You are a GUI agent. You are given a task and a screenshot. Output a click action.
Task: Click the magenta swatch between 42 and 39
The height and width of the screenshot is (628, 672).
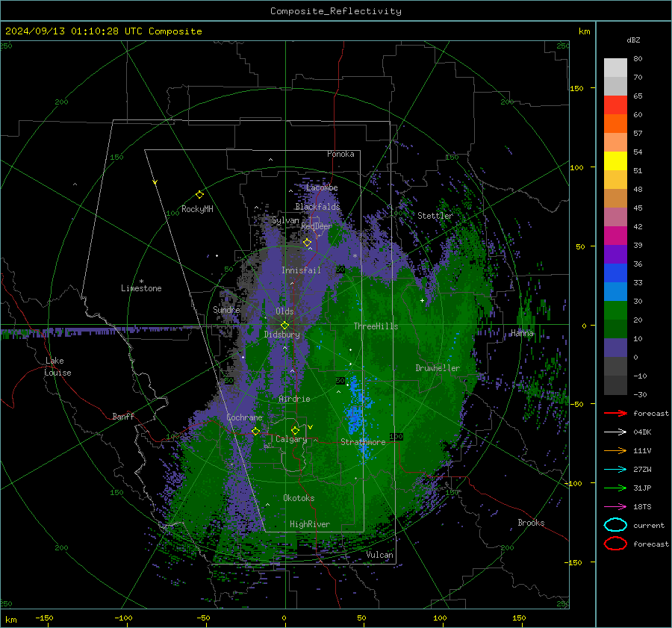(x=615, y=236)
